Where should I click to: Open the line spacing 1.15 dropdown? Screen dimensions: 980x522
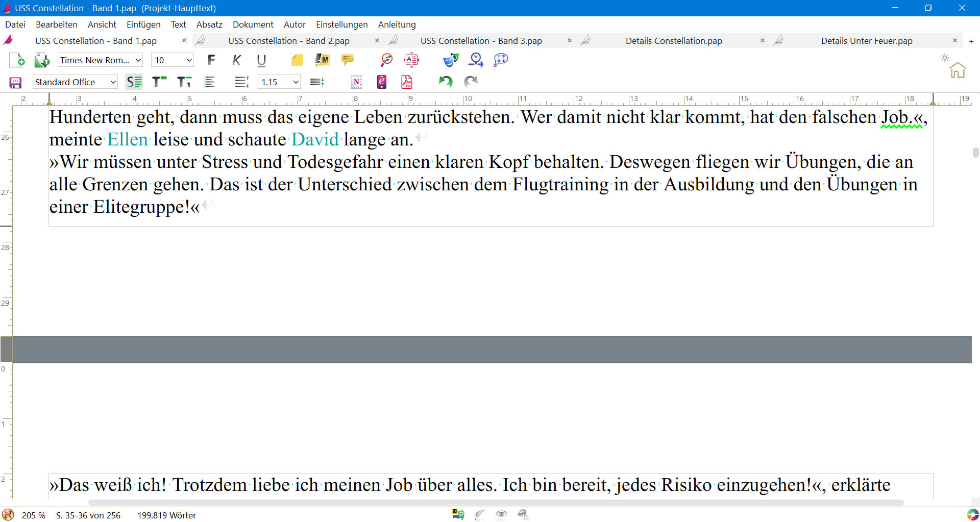point(279,82)
